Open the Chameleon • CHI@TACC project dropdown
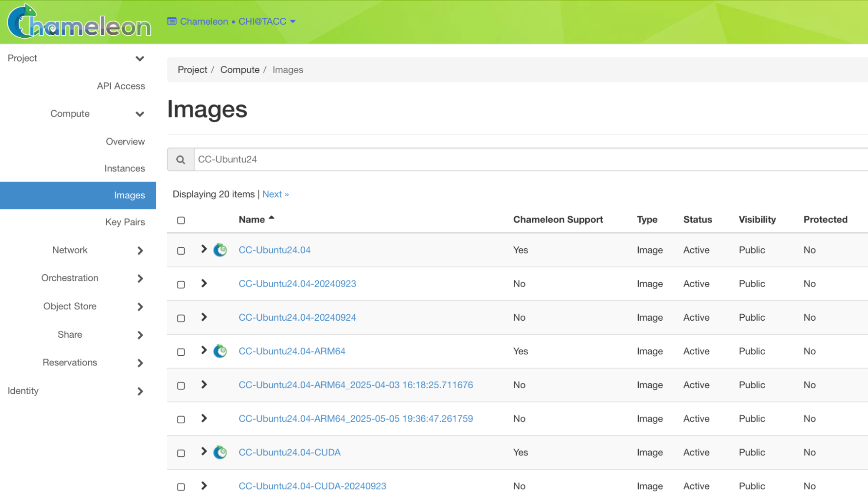This screenshot has width=868, height=500. (231, 21)
